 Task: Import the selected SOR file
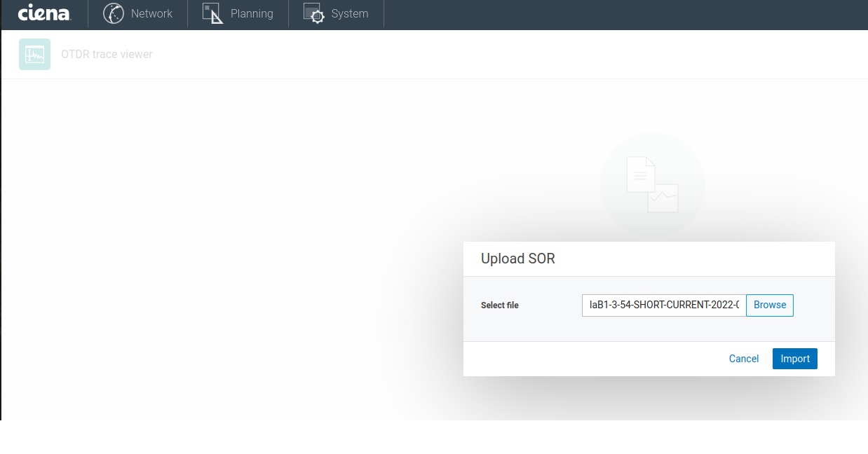click(794, 359)
